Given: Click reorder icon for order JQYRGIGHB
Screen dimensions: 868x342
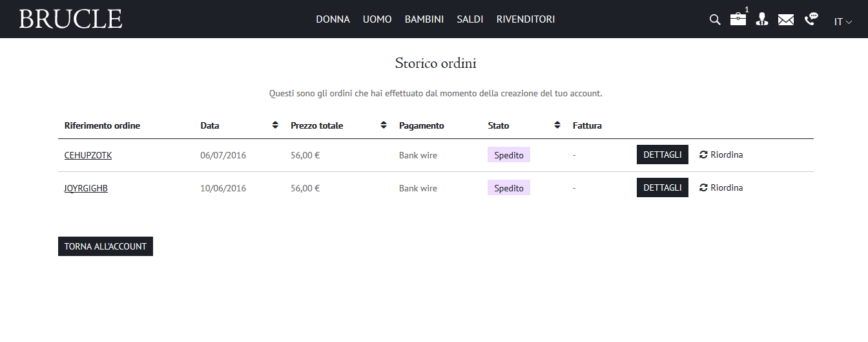Looking at the screenshot, I should pyautogui.click(x=703, y=187).
